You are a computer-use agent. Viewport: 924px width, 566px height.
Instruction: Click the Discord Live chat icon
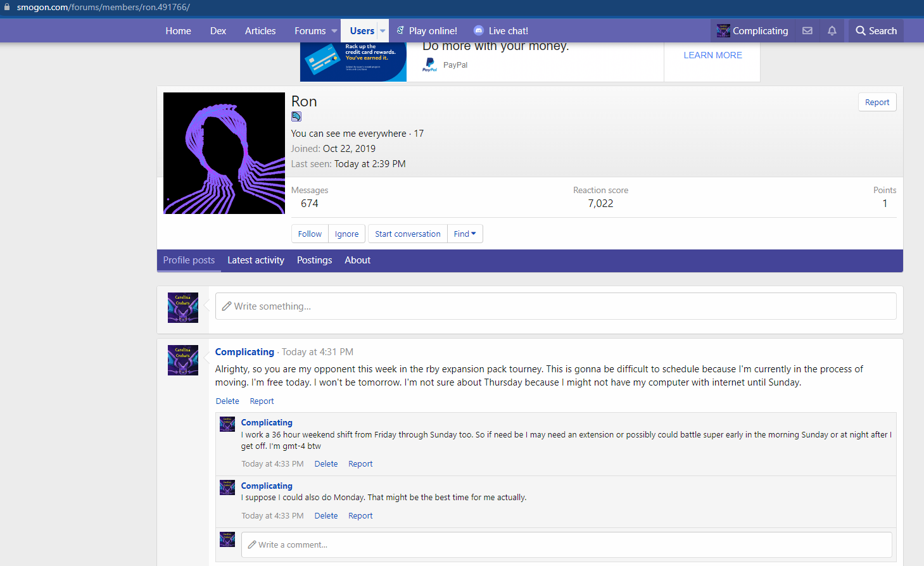(479, 30)
